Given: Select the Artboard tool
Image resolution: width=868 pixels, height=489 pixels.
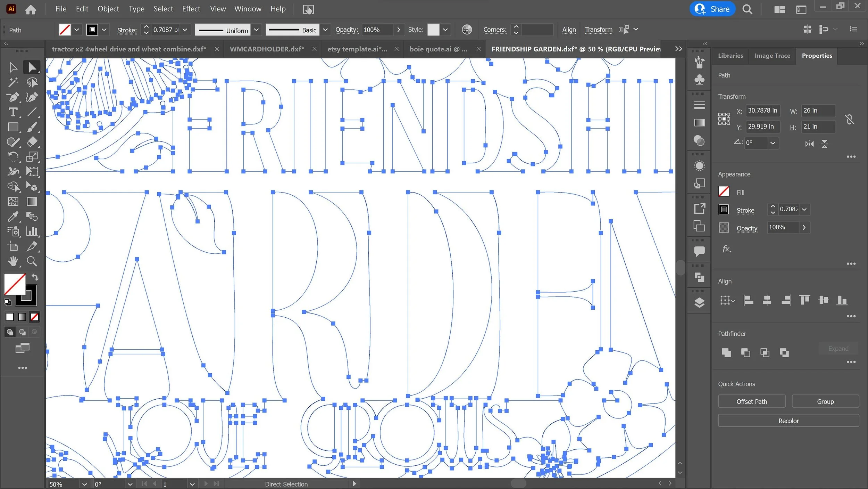Looking at the screenshot, I should (x=13, y=247).
